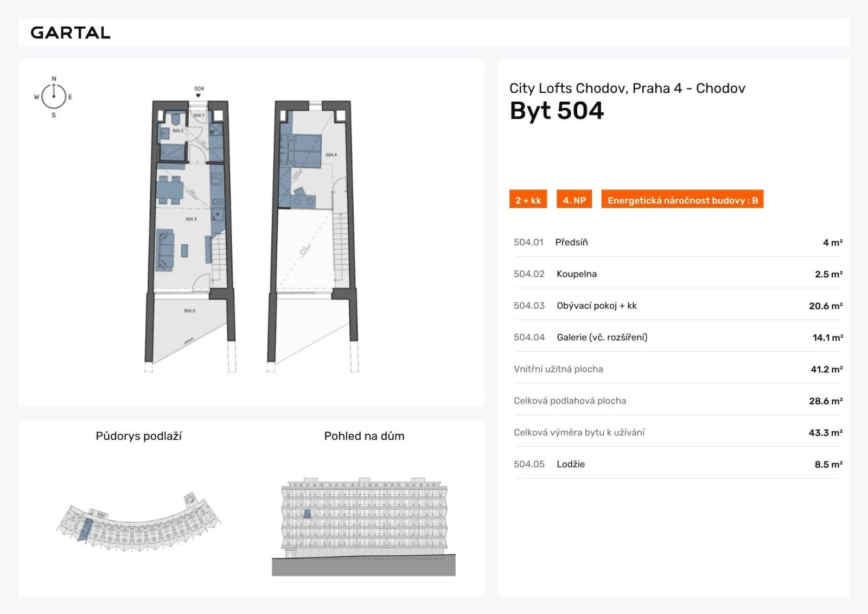
Task: Select the 504.01 Předsíň row
Action: point(678,243)
